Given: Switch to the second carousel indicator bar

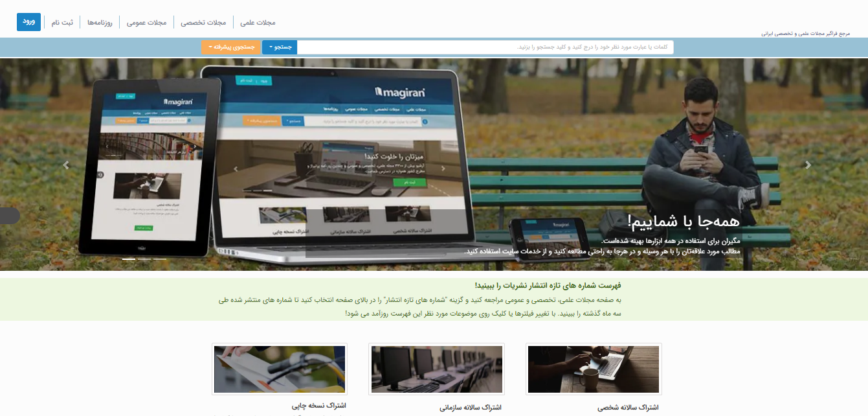Looking at the screenshot, I should 144,259.
